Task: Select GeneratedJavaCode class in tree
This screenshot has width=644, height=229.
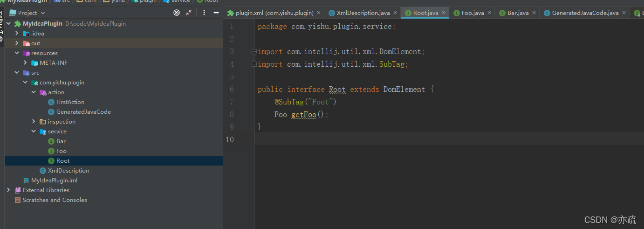Action: 83,112
